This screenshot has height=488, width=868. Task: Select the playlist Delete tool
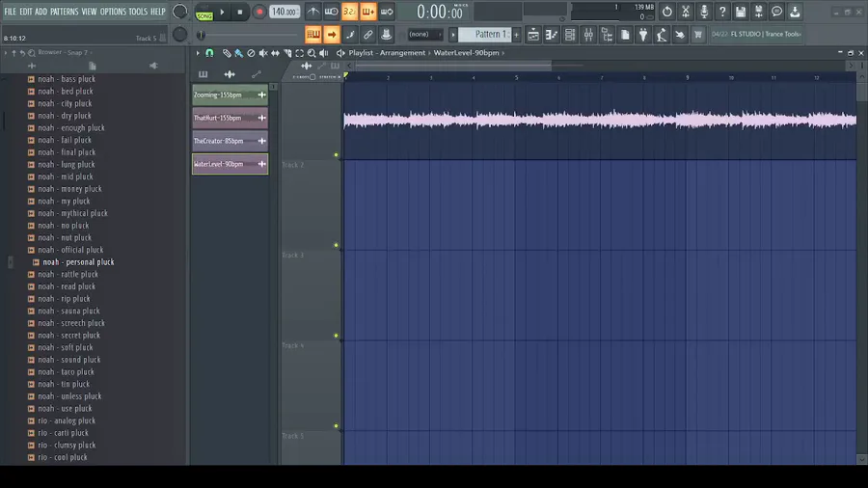coord(251,53)
